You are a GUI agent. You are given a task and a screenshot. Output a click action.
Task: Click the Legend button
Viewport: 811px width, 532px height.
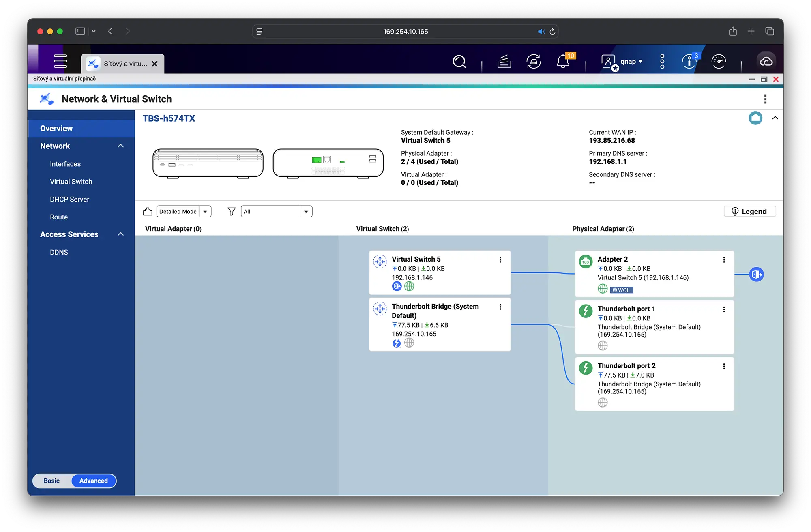pos(749,211)
